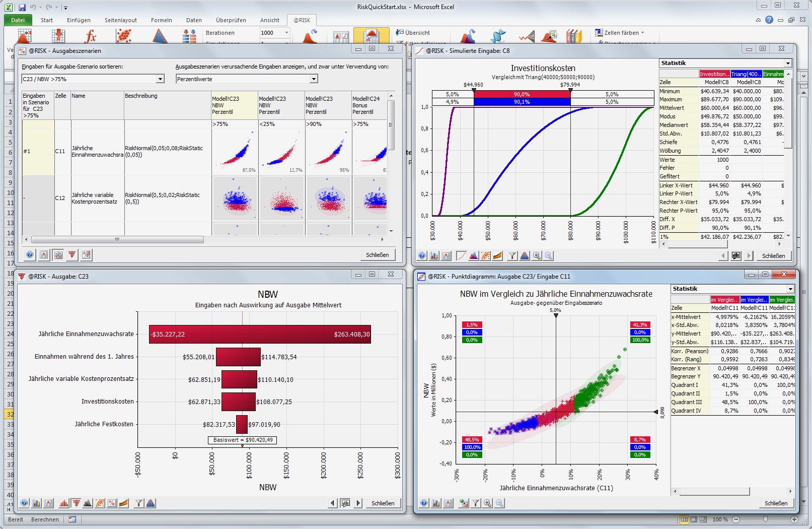Click zoom out icon in Simulierte Eingabe C8 window
812x529 pixels.
pyautogui.click(x=548, y=256)
